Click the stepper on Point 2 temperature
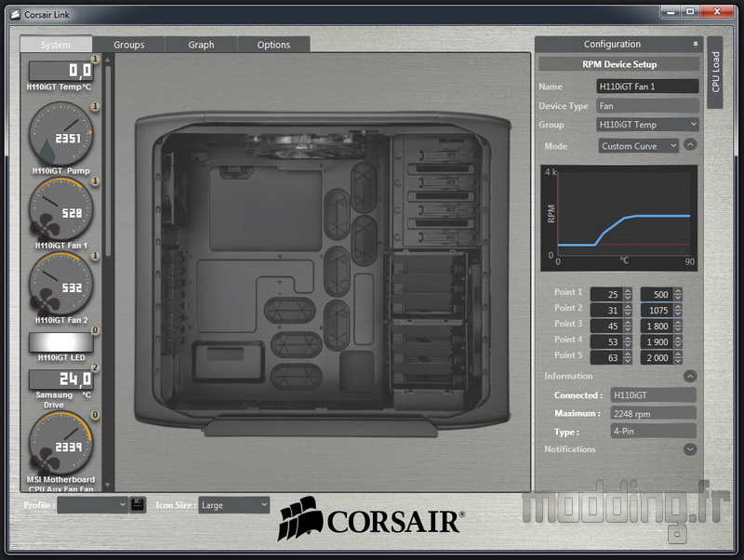The height and width of the screenshot is (560, 744). point(629,310)
